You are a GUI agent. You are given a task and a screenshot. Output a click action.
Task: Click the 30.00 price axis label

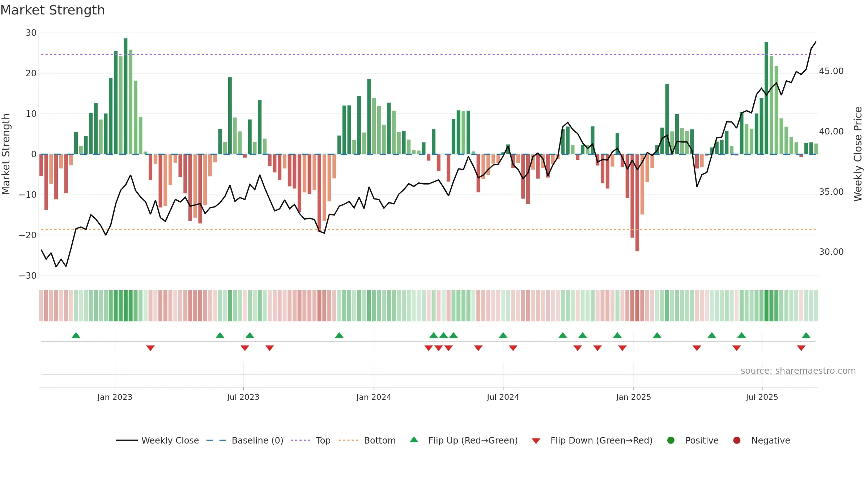click(831, 252)
